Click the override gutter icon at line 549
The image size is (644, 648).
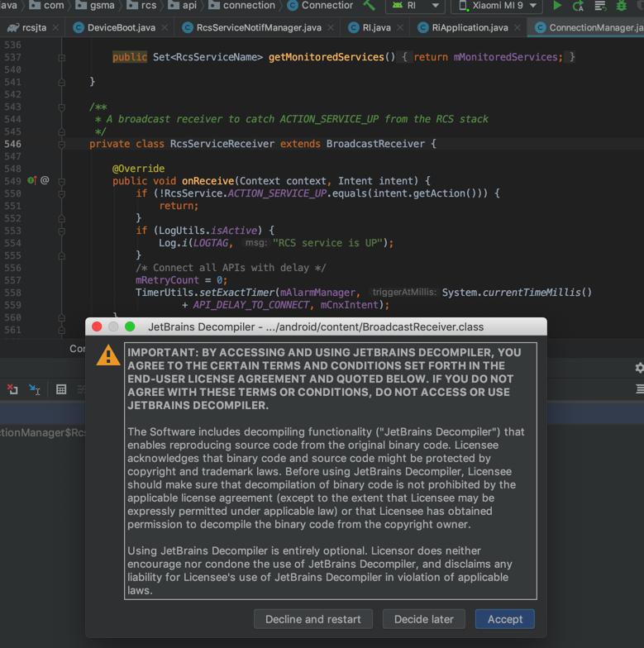tap(31, 180)
